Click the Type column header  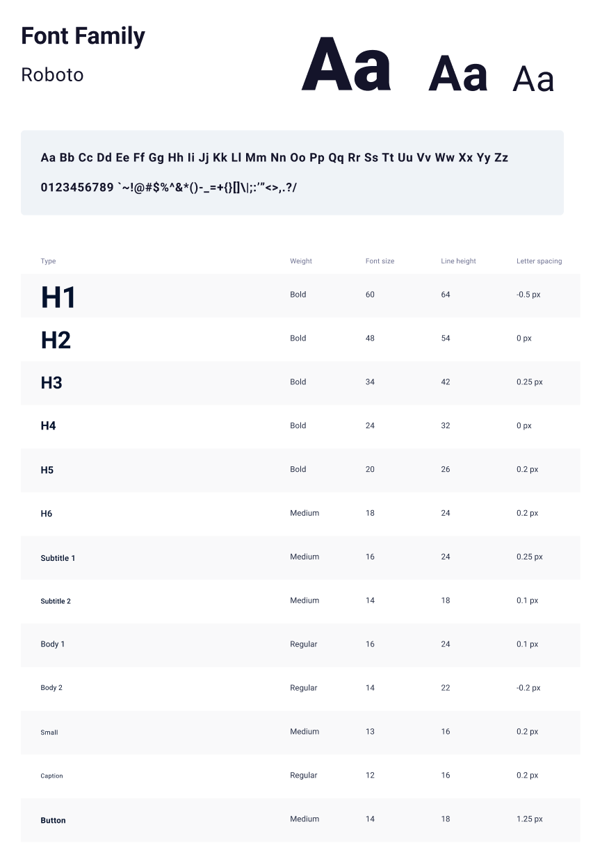tap(48, 261)
